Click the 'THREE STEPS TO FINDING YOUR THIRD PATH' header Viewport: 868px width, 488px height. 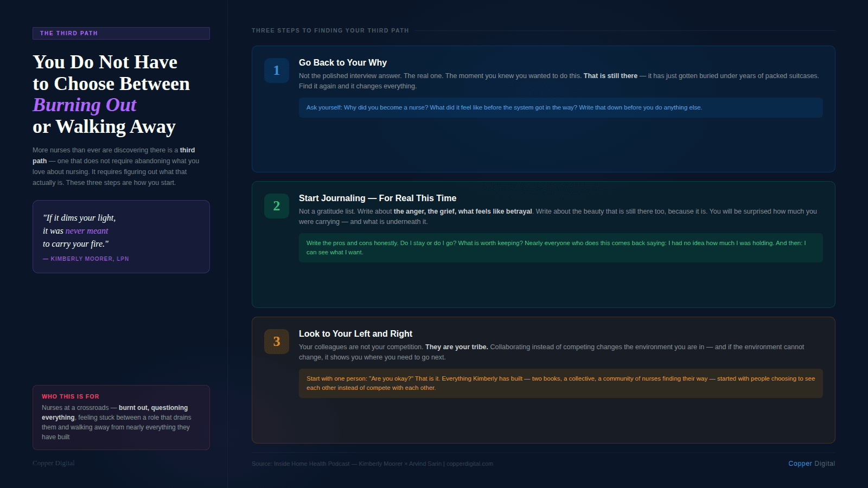(330, 30)
